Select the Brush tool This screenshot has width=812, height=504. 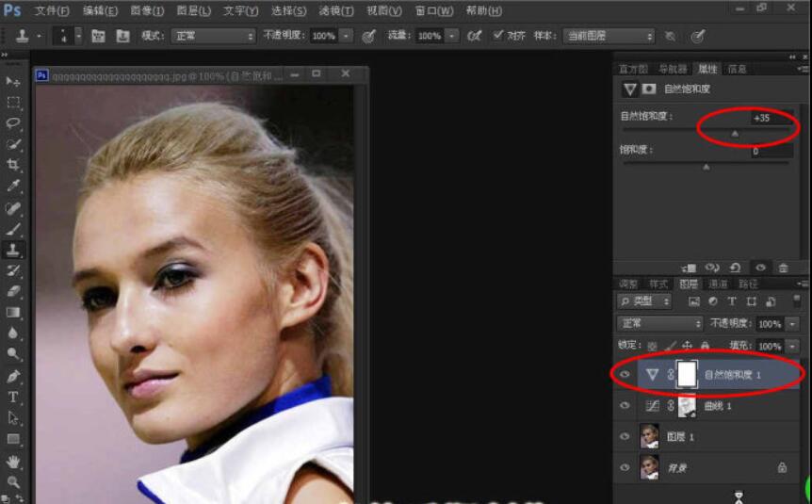pos(13,229)
